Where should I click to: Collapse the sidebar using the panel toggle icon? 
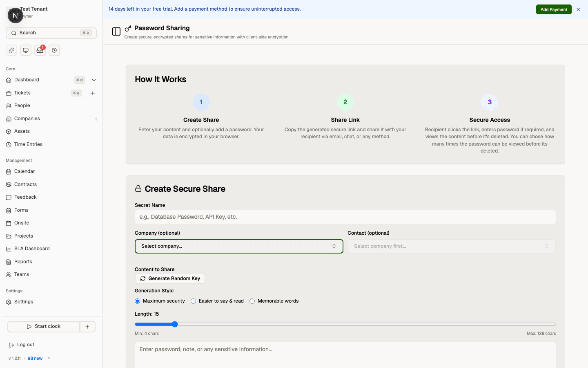(116, 31)
